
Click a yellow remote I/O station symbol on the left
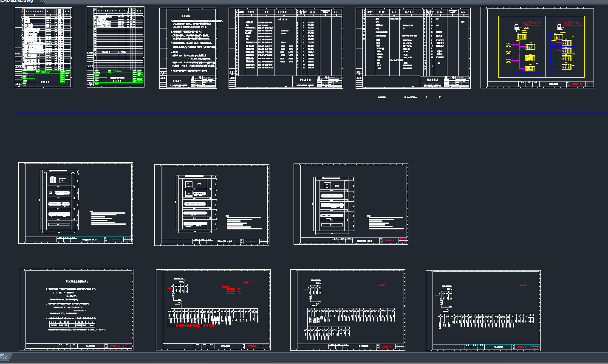[x=509, y=45]
